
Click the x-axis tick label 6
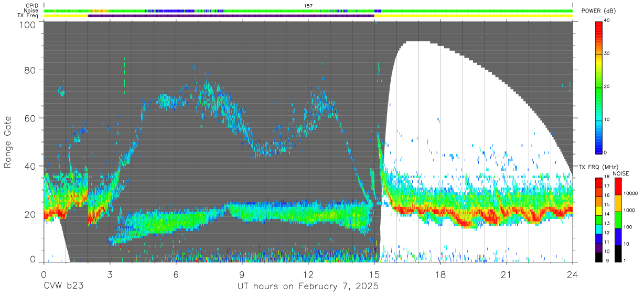click(176, 274)
